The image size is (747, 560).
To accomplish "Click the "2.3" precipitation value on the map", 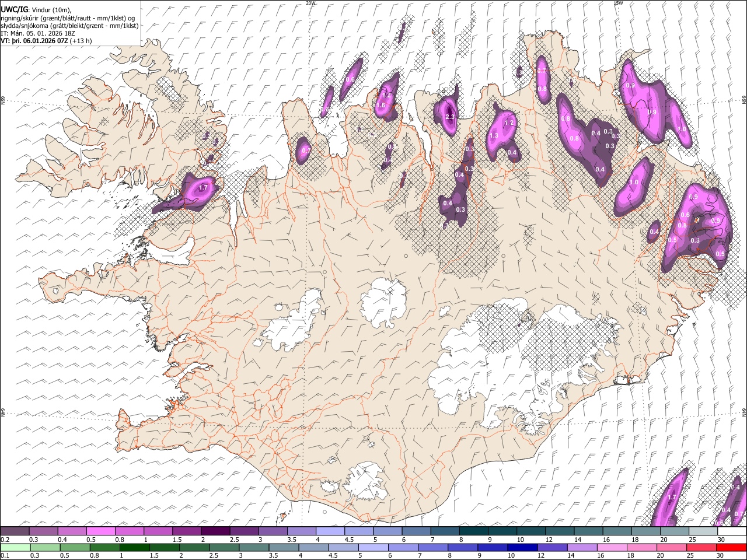I will click(x=450, y=117).
